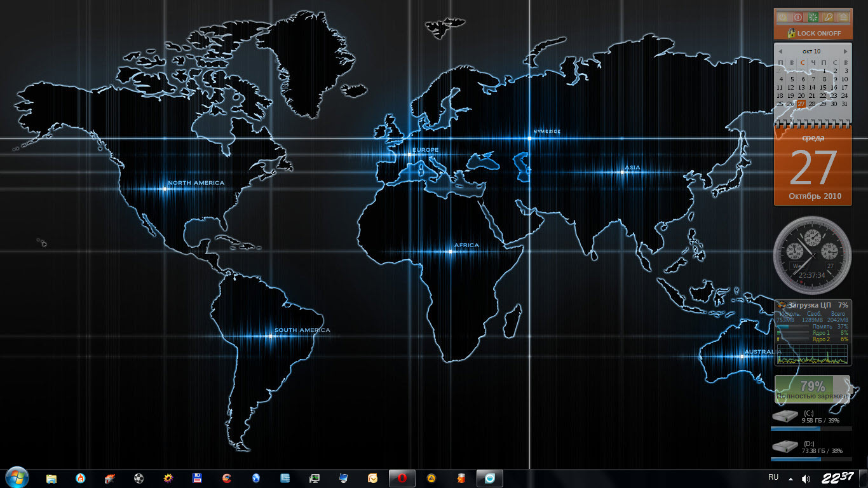Switch to the Opera browser taskbar button
This screenshot has height=488, width=868.
tap(402, 478)
